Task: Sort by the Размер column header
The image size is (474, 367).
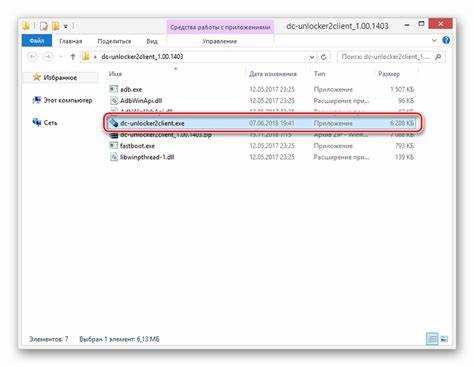Action: pos(389,74)
